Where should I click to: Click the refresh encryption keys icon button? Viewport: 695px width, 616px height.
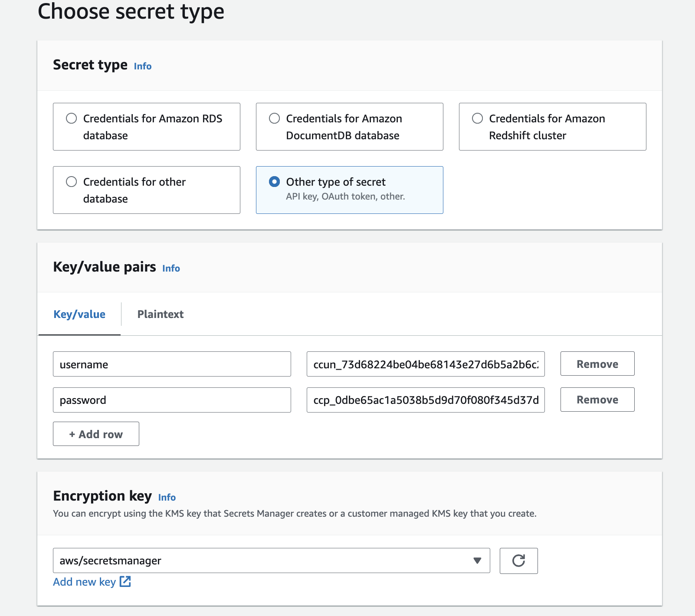518,560
